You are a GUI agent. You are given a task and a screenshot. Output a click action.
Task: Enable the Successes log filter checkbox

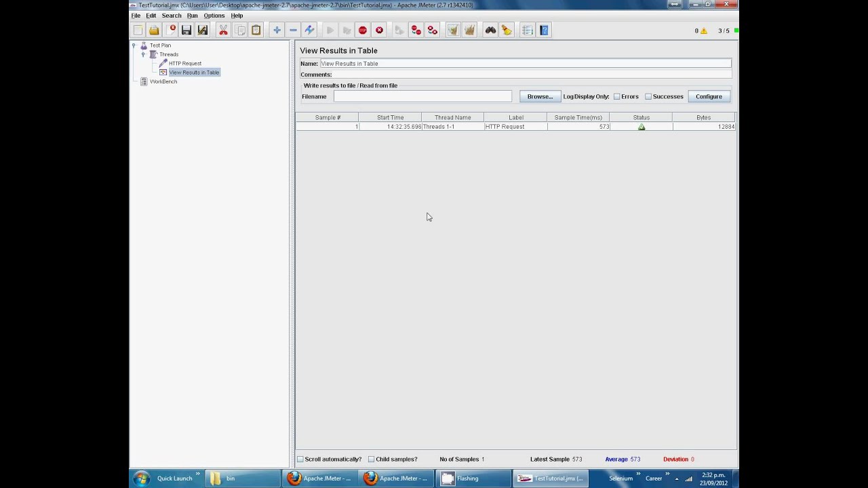tap(648, 97)
